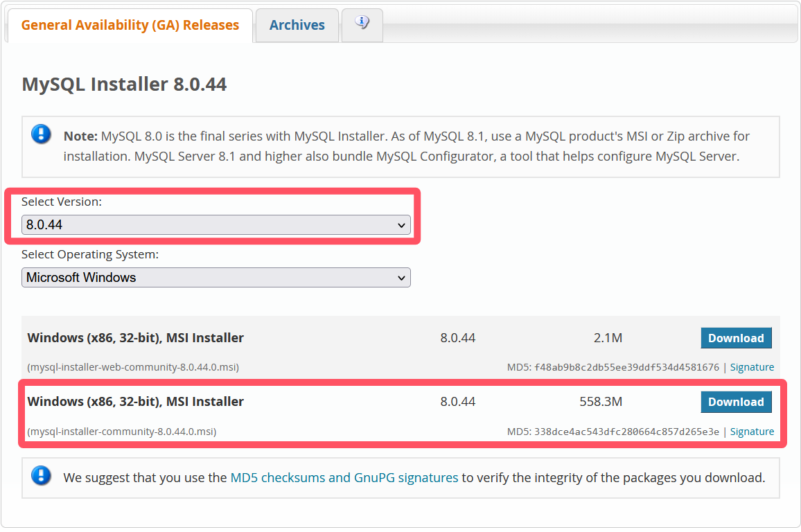This screenshot has height=532, width=801.
Task: Click version 8.0.44 in the 2.1M installer row
Action: point(458,338)
